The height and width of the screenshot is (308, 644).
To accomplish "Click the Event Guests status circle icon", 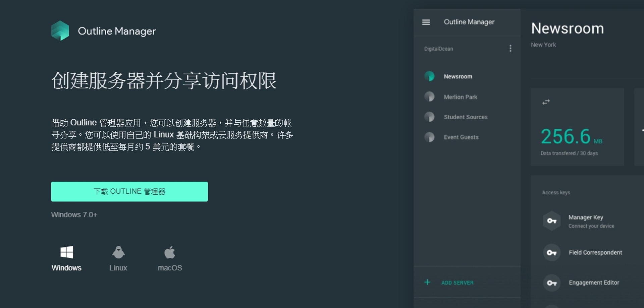I will pos(429,137).
